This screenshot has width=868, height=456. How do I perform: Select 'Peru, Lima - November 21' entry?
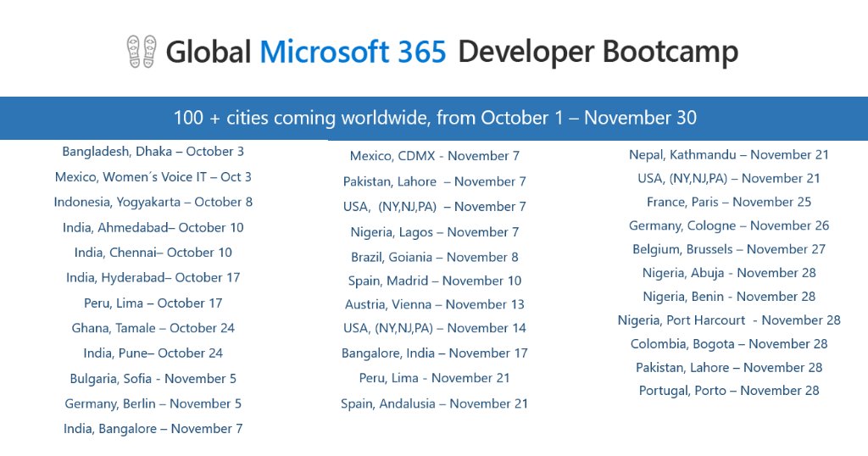click(435, 378)
